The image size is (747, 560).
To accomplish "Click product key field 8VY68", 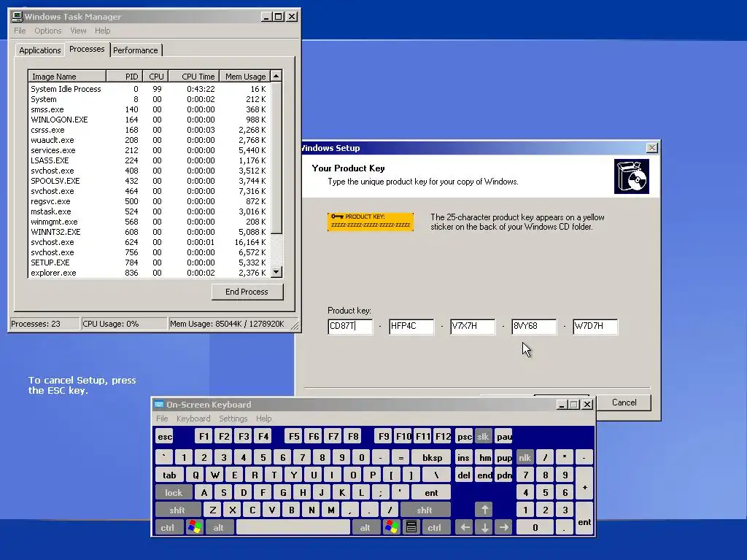I will point(534,326).
